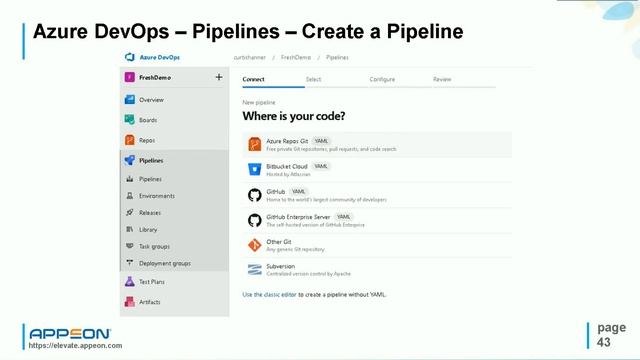
Task: Click the YAML badge beside Azure Repos Git
Action: click(x=321, y=141)
